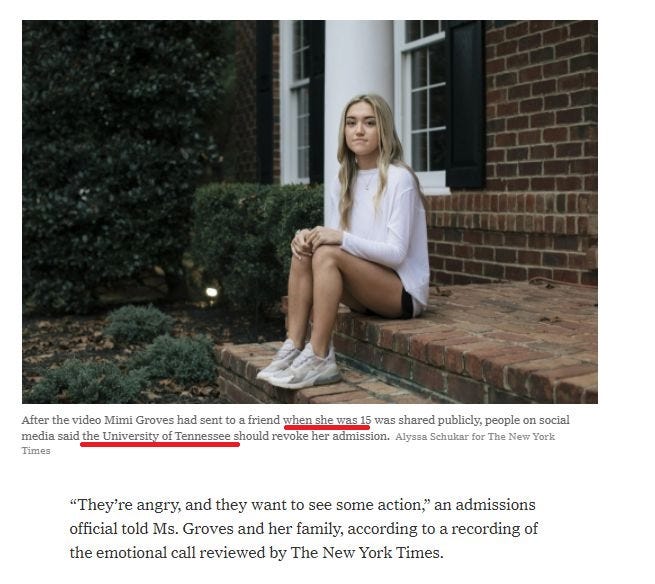655x584 pixels.
Task: Click "according to a recording of" in paragraph
Action: 442,528
